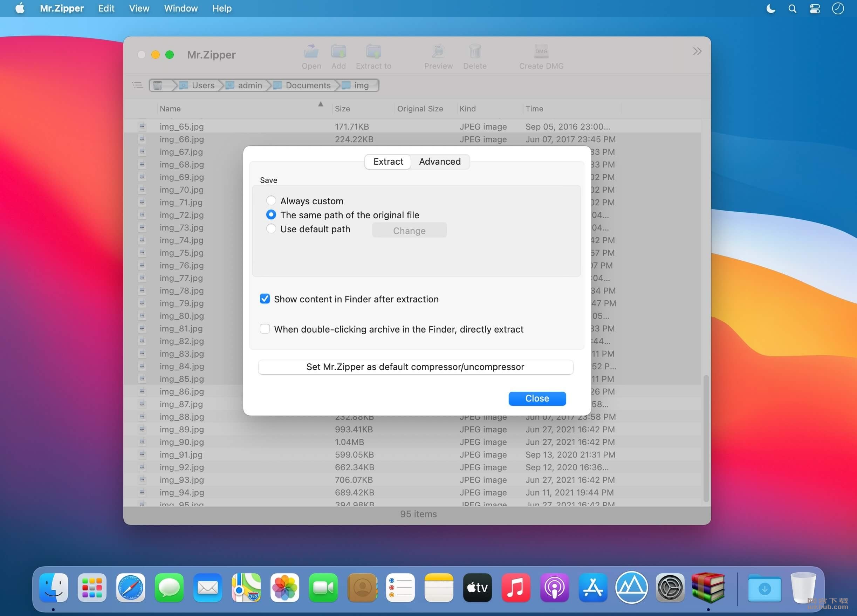Open FaceTime from the Dock
Viewport: 857px width, 616px height.
pos(323,588)
